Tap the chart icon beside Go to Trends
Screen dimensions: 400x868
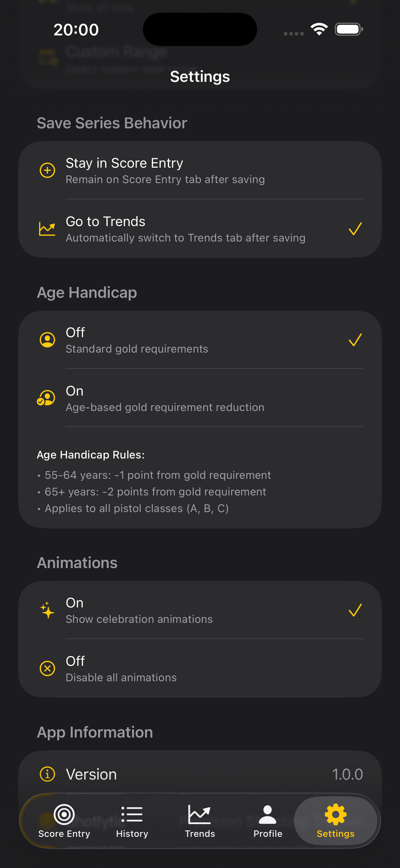coord(47,229)
